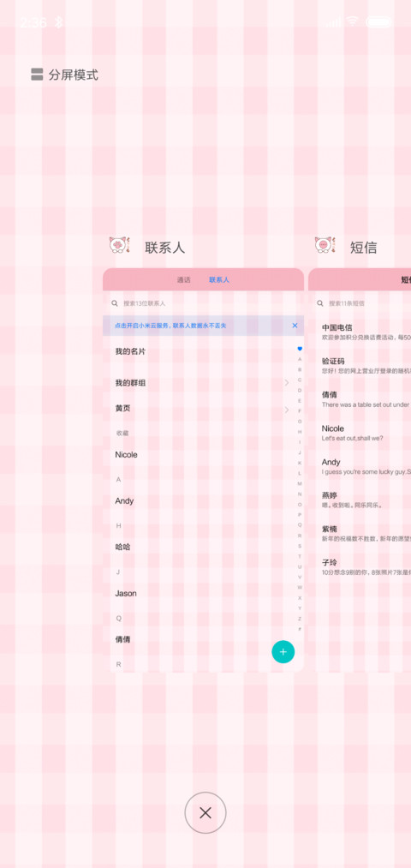The width and height of the screenshot is (411, 868).
Task: Open 分屏模式 split-screen option
Action: click(65, 75)
